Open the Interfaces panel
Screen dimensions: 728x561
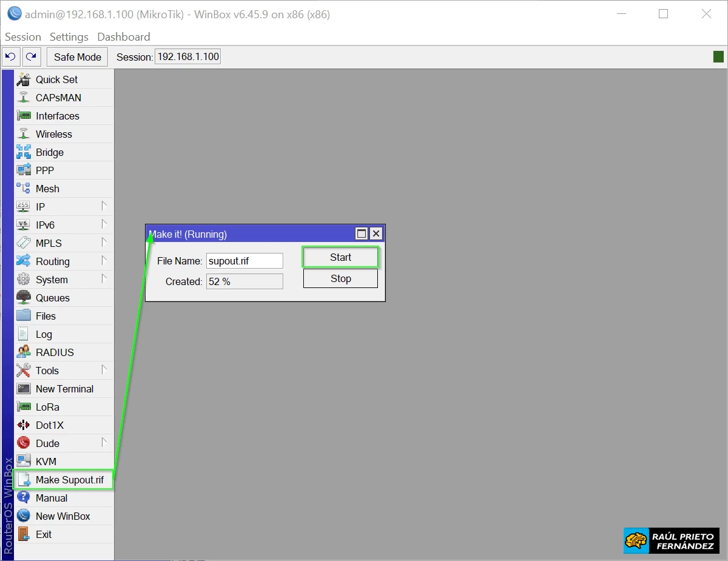click(x=56, y=115)
